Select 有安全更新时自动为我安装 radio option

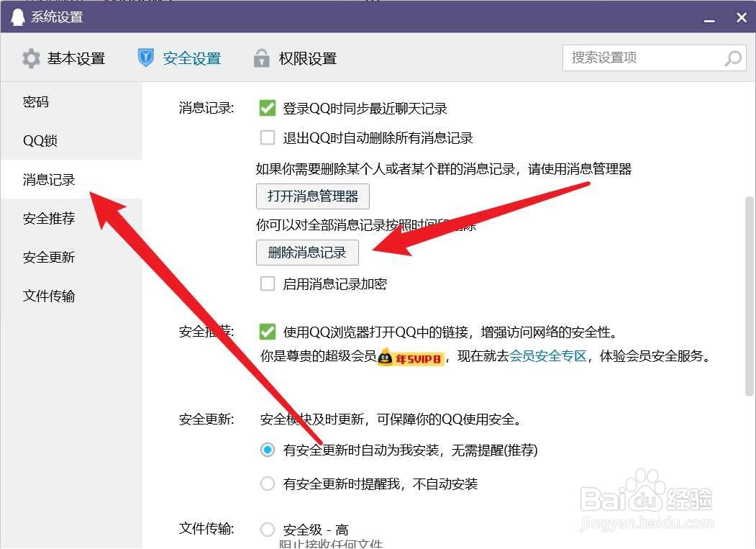pos(267,450)
